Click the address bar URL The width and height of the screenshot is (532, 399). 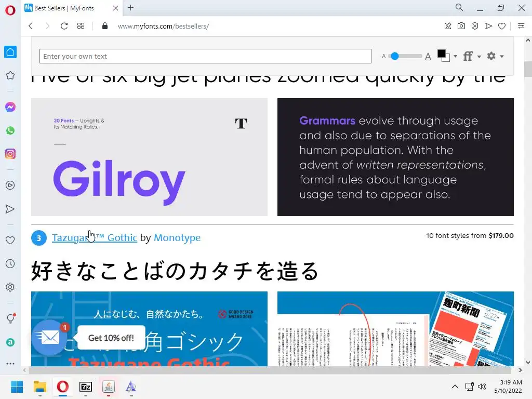[163, 26]
